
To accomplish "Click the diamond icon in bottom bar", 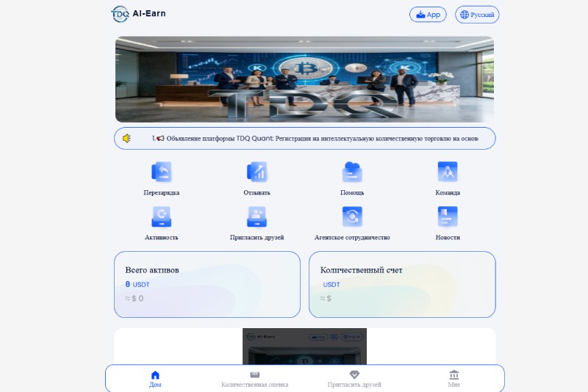I will pos(354,375).
